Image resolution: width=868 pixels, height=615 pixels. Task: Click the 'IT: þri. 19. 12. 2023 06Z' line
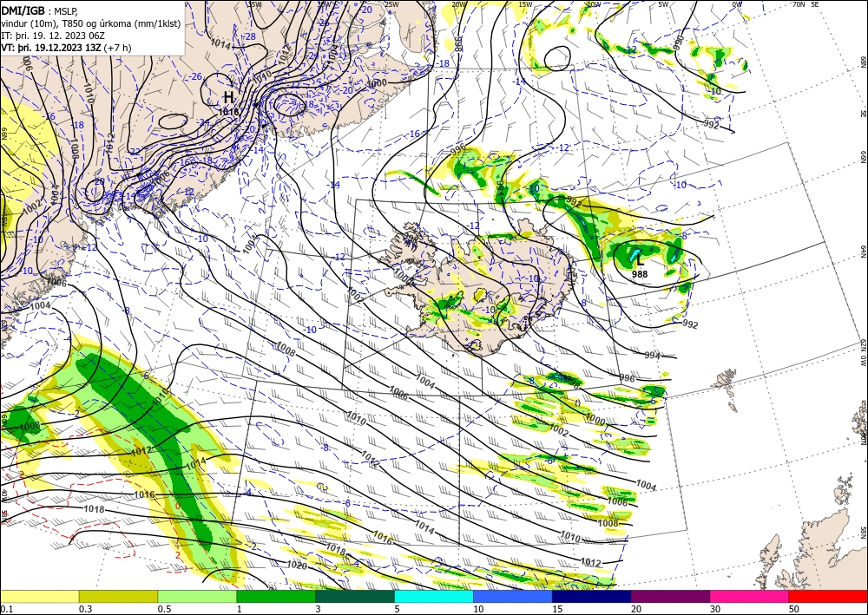click(x=53, y=36)
